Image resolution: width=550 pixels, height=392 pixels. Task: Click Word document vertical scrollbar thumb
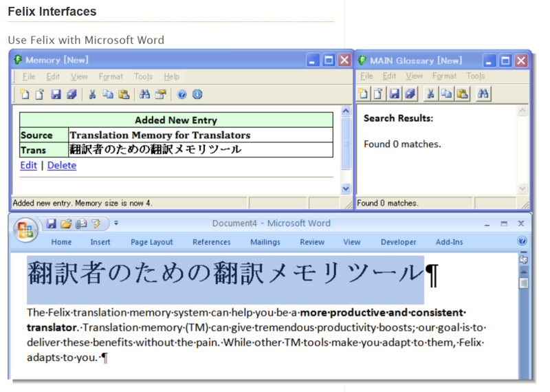pos(524,283)
